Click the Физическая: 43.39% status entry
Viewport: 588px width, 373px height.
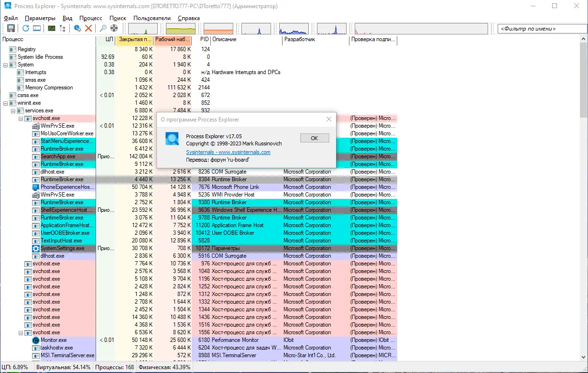point(164,367)
